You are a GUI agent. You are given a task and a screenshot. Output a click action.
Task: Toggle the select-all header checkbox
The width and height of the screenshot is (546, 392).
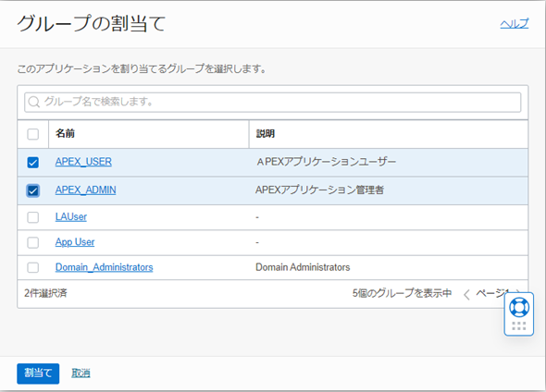click(33, 134)
